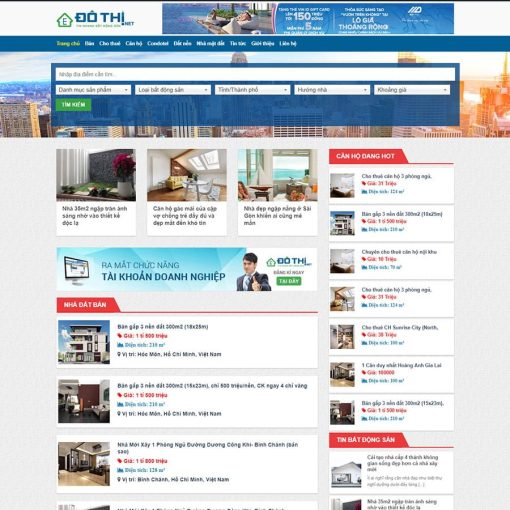Open the Trang chủ menu item
This screenshot has width=510, height=510.
click(68, 43)
